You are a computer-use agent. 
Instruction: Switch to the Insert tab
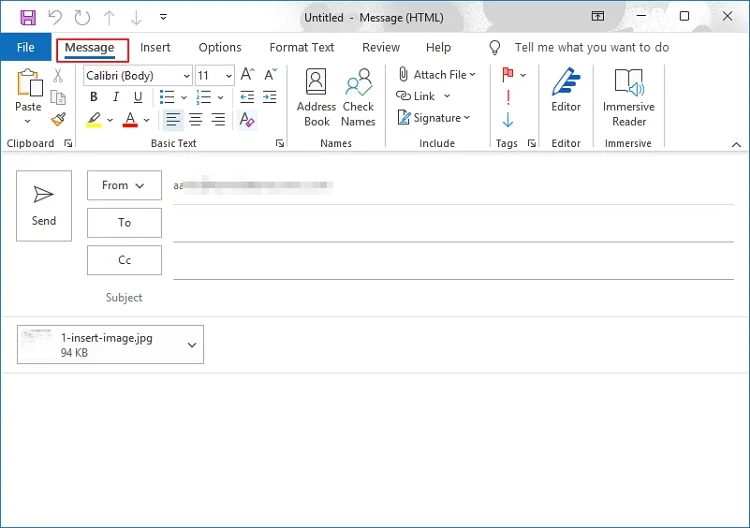[x=155, y=47]
